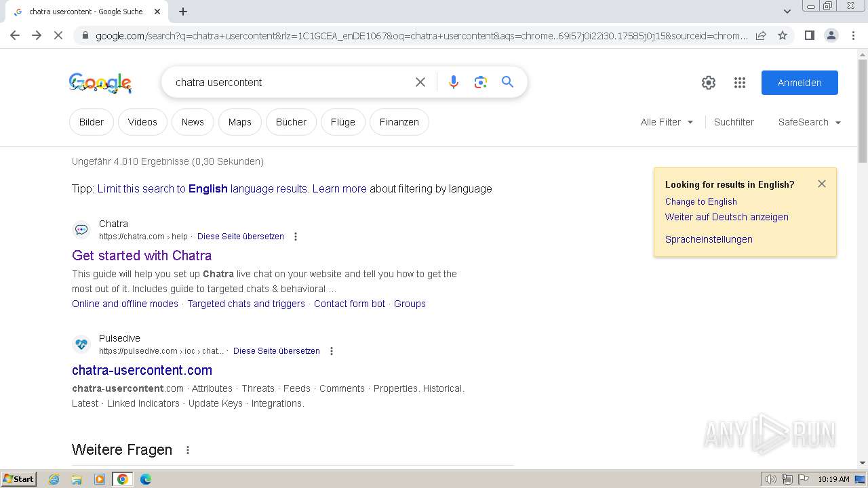868x488 pixels.
Task: Open Contact form bot sitelink
Action: (x=349, y=304)
